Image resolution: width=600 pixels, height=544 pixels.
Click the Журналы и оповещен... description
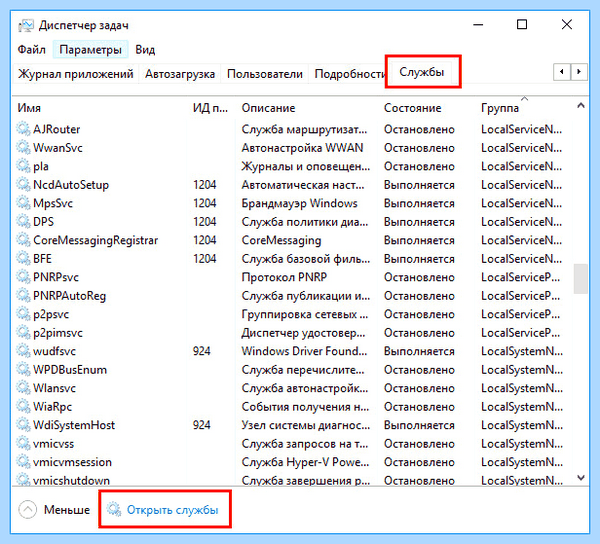[306, 166]
